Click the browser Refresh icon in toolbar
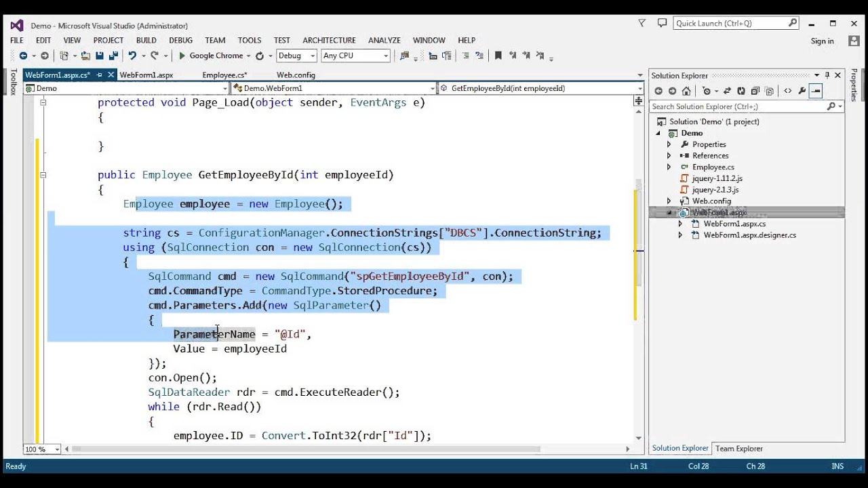868x488 pixels. (259, 56)
